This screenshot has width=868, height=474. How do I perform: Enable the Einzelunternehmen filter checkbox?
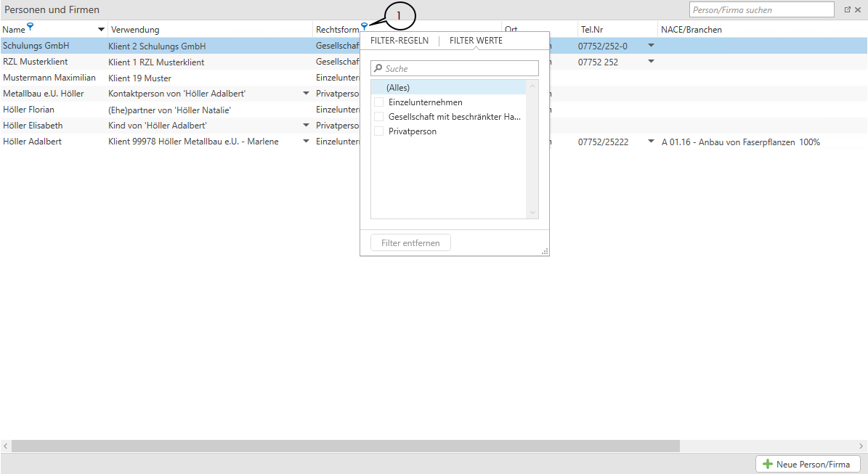[378, 102]
